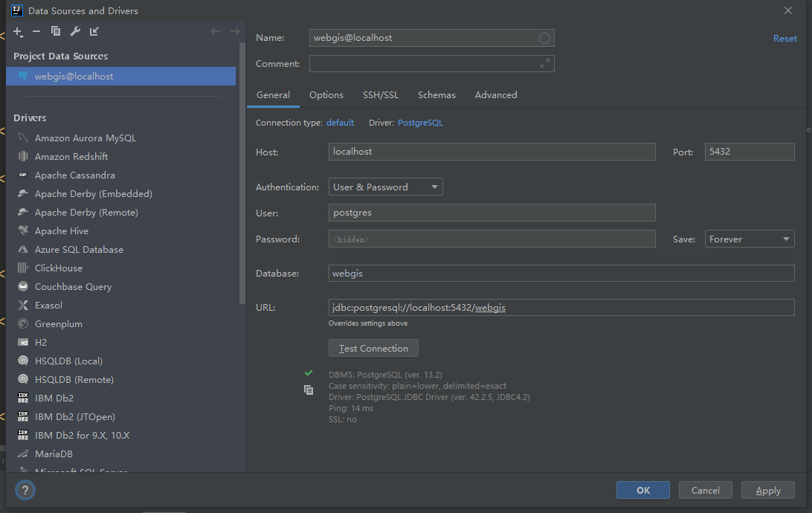The width and height of the screenshot is (812, 513).
Task: Switch to the Options tab
Action: click(x=326, y=95)
